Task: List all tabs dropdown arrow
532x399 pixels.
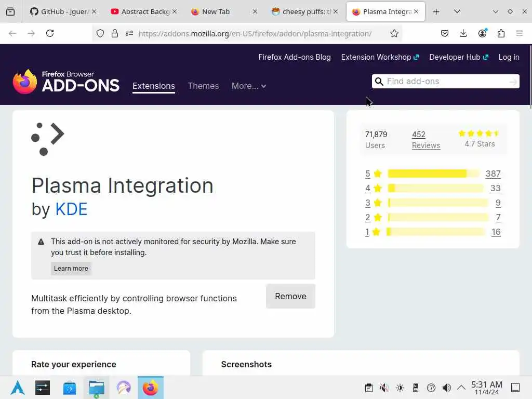Action: point(457,11)
